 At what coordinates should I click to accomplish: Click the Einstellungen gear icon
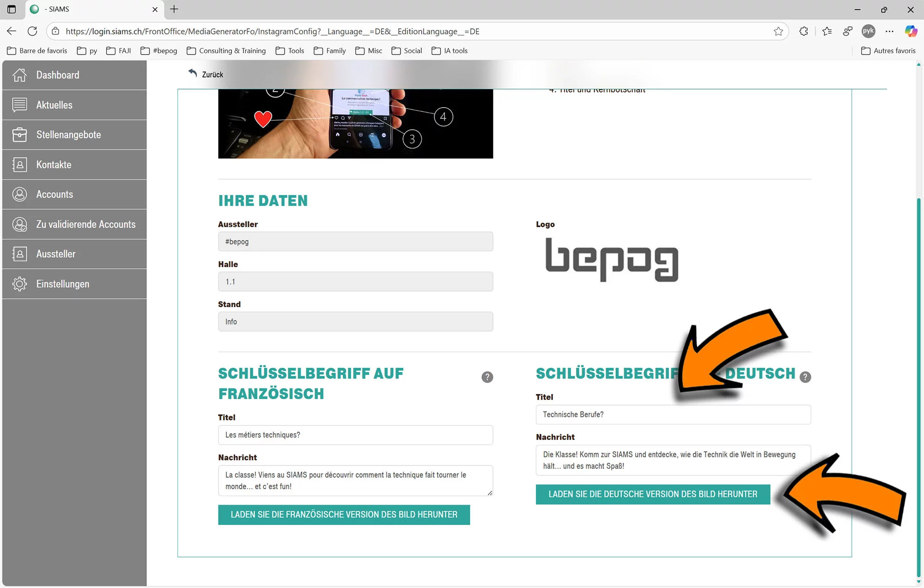(19, 284)
